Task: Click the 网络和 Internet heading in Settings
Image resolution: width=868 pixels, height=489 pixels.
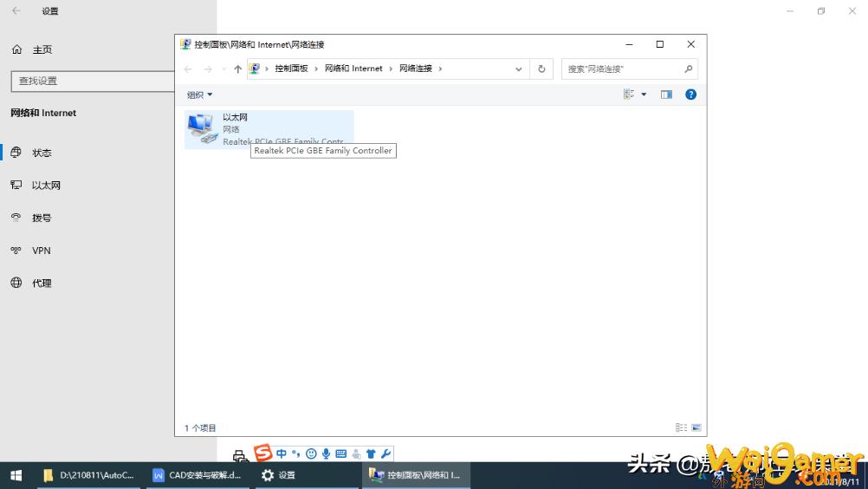Action: point(43,113)
